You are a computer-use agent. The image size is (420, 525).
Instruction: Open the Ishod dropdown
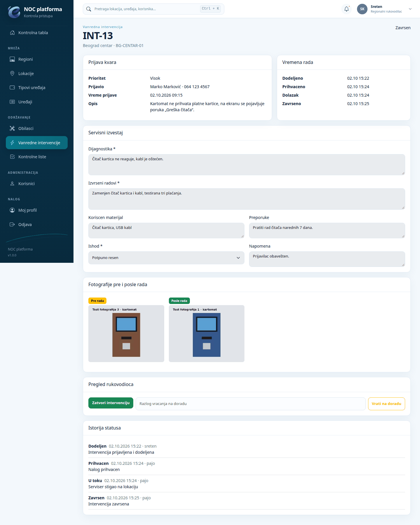(x=166, y=258)
